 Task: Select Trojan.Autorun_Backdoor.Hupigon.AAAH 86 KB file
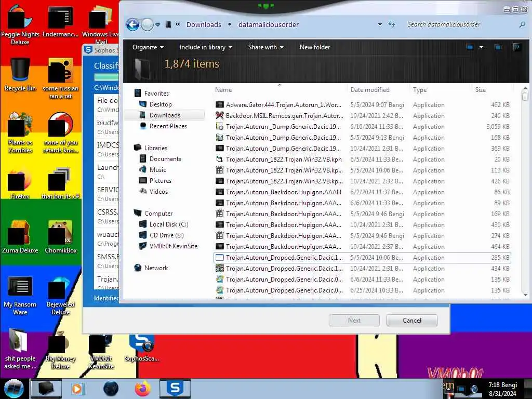362,192
